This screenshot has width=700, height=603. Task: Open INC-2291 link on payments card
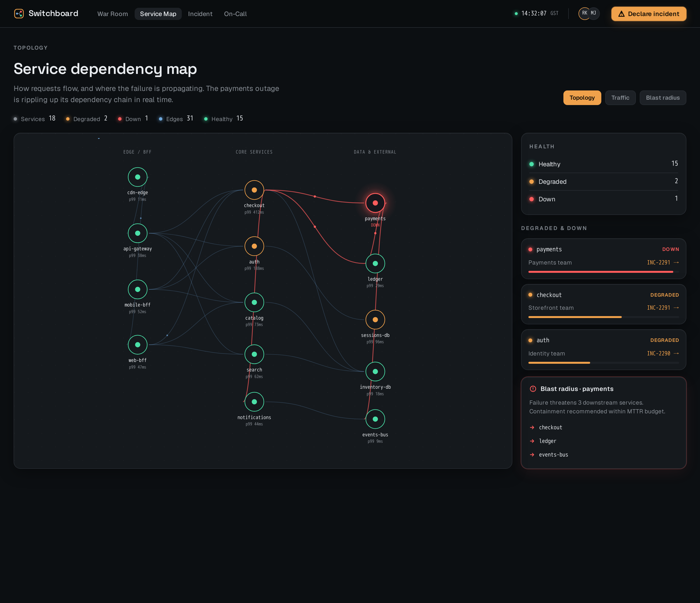(663, 262)
